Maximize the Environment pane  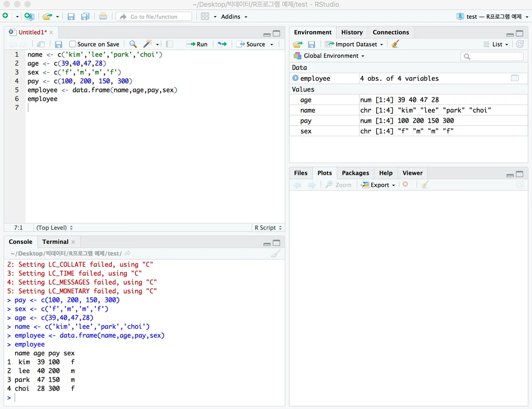(520, 33)
